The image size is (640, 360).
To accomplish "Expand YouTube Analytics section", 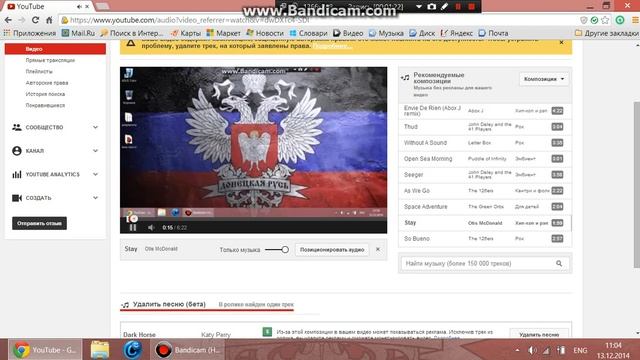I will [55, 174].
